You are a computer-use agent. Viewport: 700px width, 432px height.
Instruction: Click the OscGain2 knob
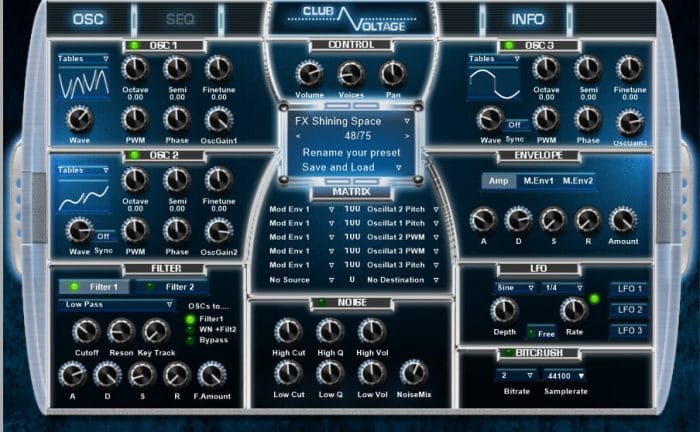pyautogui.click(x=218, y=231)
